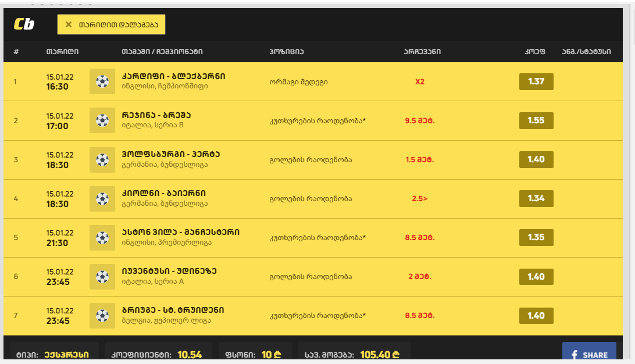Click the 1.55 odds badge
Screen dimensions: 635x364
pyautogui.click(x=536, y=120)
